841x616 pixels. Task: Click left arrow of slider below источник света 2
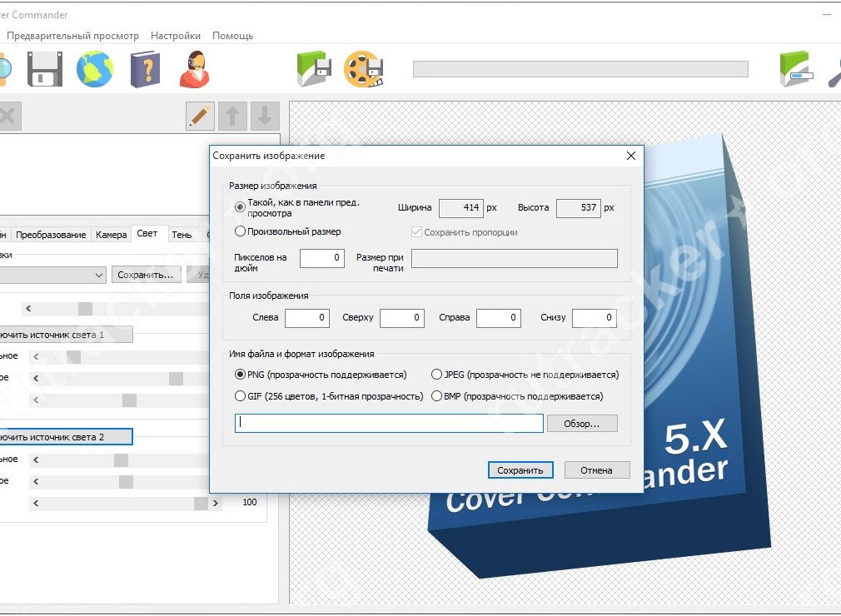pyautogui.click(x=36, y=460)
